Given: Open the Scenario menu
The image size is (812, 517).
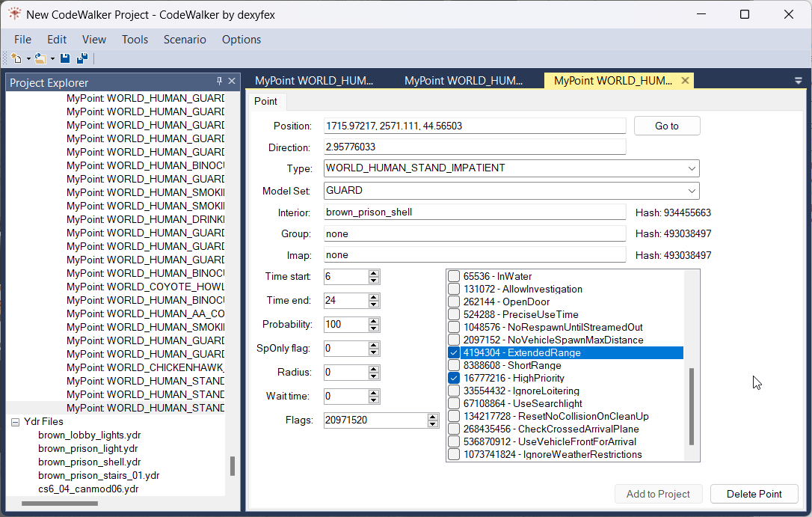Looking at the screenshot, I should (x=185, y=40).
